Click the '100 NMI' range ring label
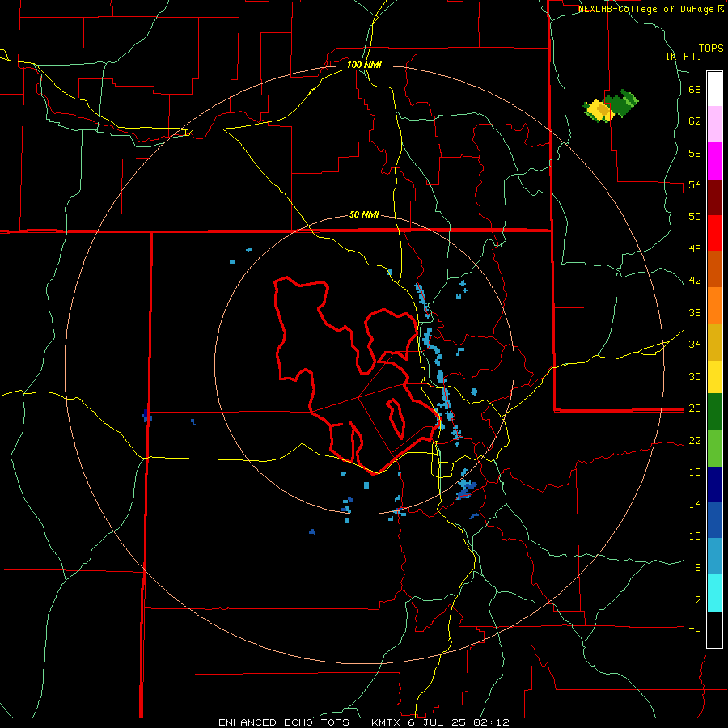The image size is (728, 728). point(364,65)
